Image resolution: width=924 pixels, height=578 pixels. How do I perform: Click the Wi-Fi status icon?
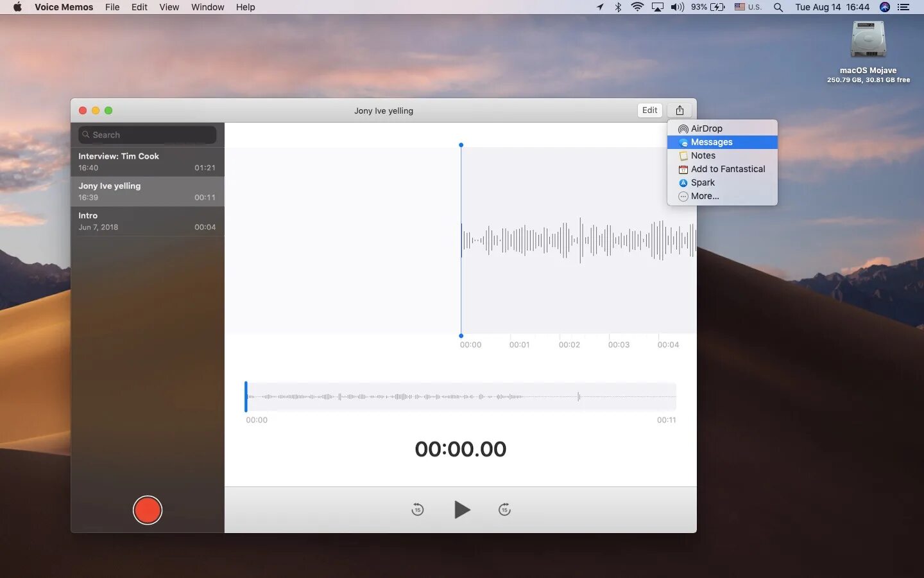pyautogui.click(x=637, y=7)
